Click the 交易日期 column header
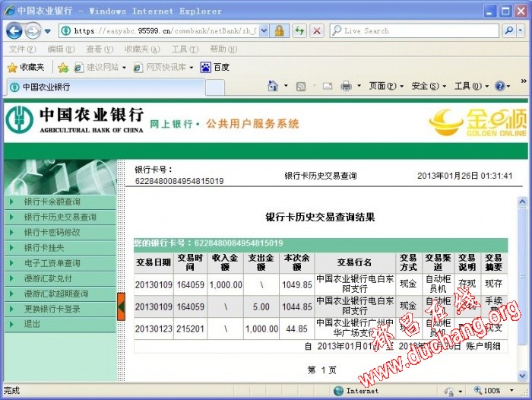Image resolution: width=532 pixels, height=400 pixels. click(154, 262)
